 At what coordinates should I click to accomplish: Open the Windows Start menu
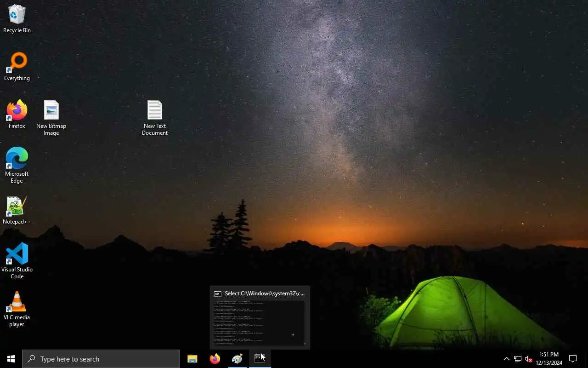click(x=11, y=359)
